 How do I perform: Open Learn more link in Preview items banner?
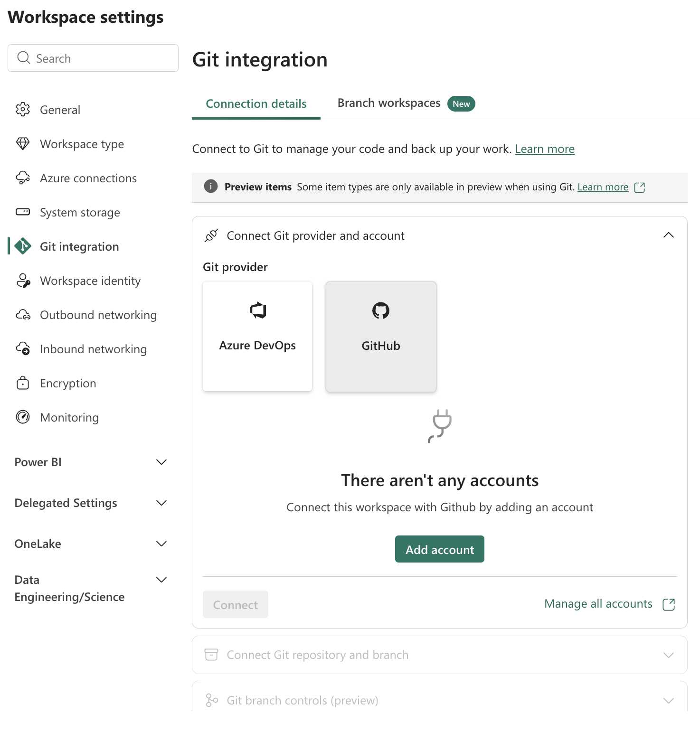(603, 187)
